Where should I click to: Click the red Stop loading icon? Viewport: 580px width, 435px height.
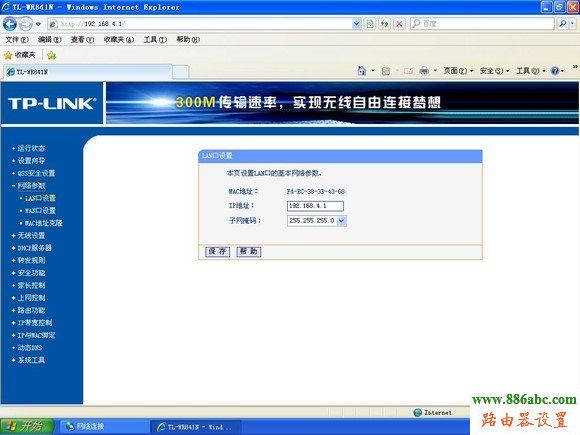[399, 24]
